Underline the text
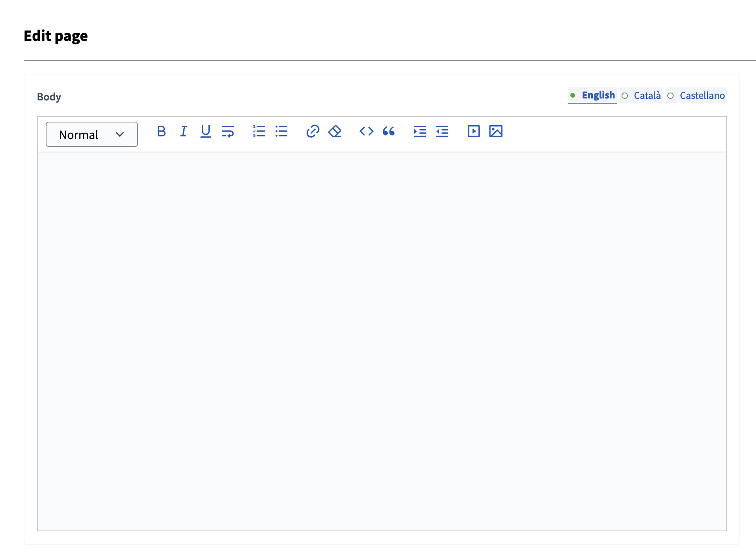 click(x=205, y=132)
